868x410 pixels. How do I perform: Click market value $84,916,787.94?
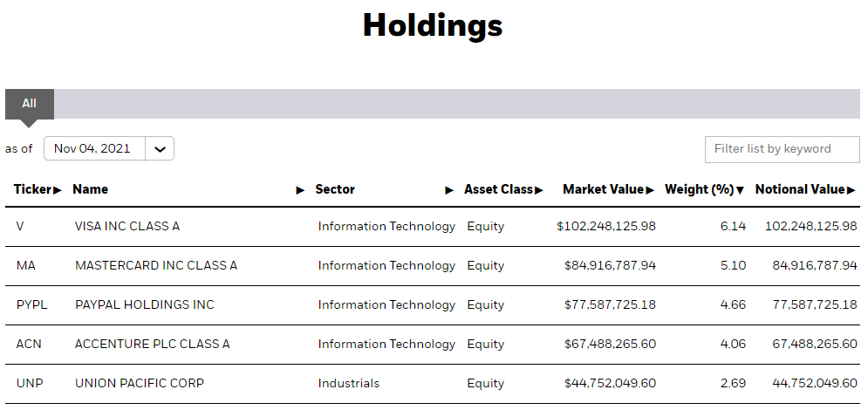point(610,265)
